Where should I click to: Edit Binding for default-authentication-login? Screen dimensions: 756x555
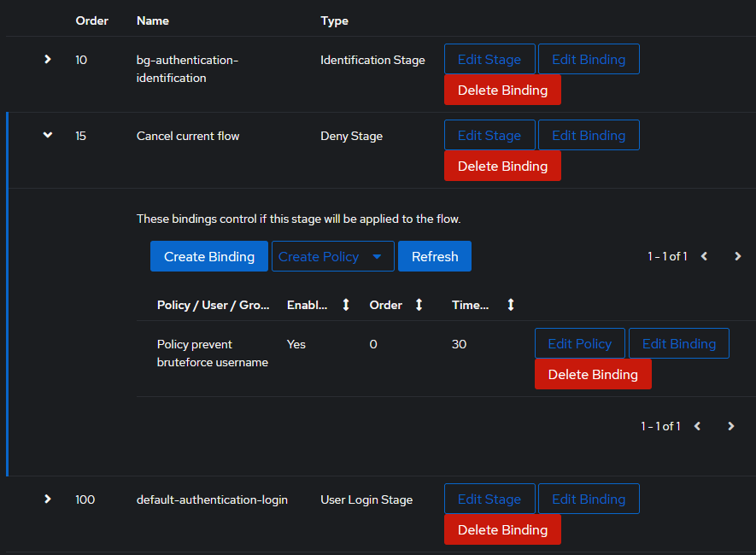click(589, 499)
